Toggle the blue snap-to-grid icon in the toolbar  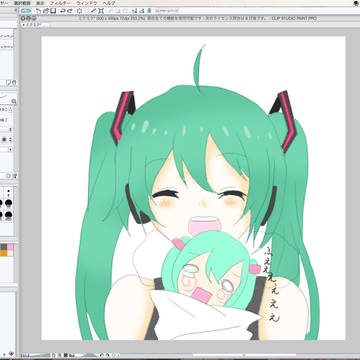point(149,11)
